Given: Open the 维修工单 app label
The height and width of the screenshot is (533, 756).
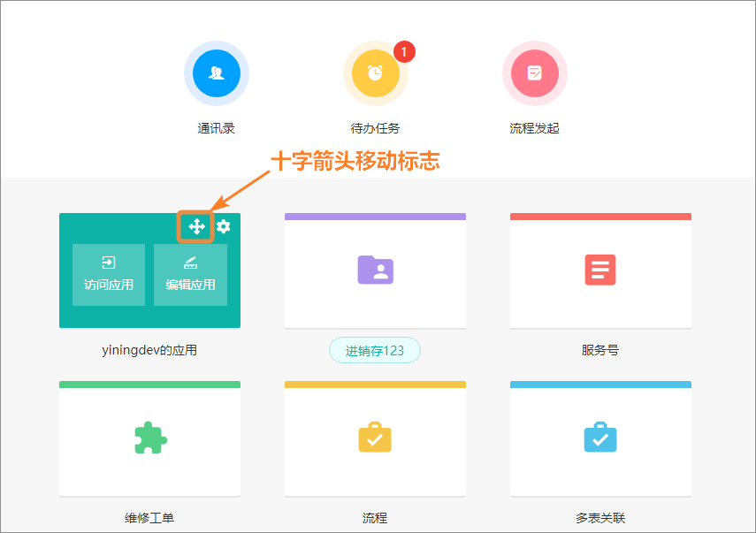Looking at the screenshot, I should tap(149, 518).
